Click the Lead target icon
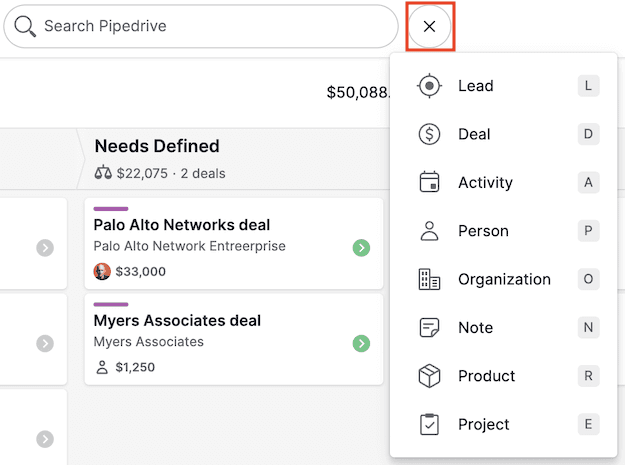Screen dimensions: 625x465 (x=429, y=86)
